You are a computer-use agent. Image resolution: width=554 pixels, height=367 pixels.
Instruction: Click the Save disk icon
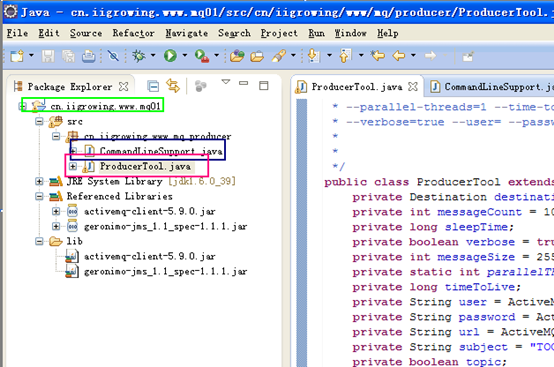pyautogui.click(x=48, y=56)
